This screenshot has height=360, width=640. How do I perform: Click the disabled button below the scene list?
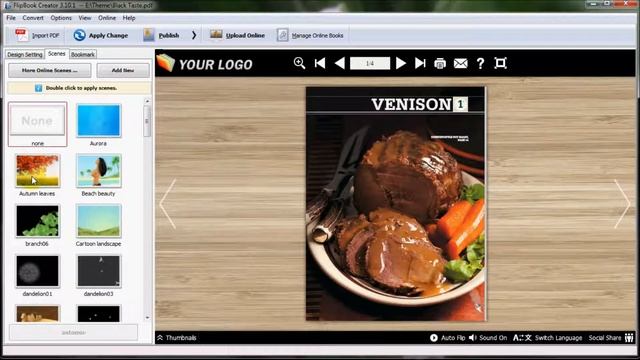tap(73, 332)
